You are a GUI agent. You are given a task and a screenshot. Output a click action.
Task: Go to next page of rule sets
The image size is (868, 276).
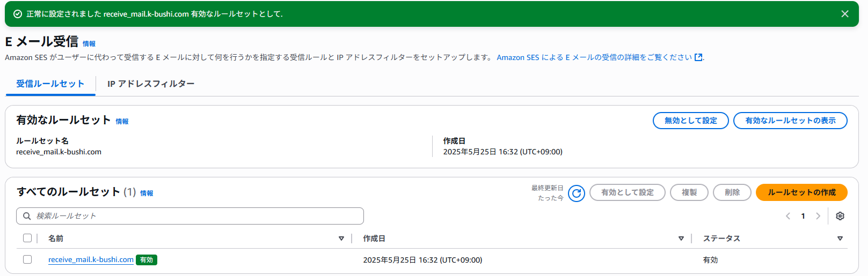(x=818, y=216)
